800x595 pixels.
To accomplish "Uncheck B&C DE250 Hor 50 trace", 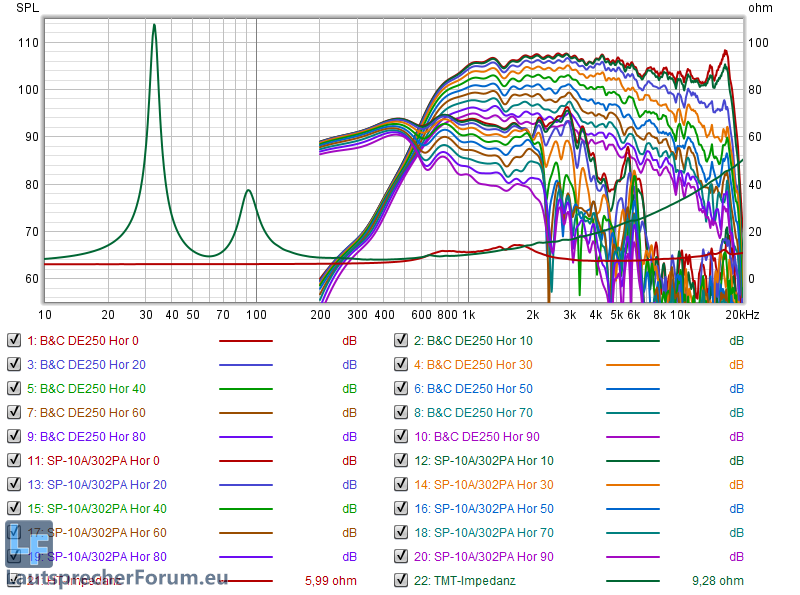I will point(401,389).
